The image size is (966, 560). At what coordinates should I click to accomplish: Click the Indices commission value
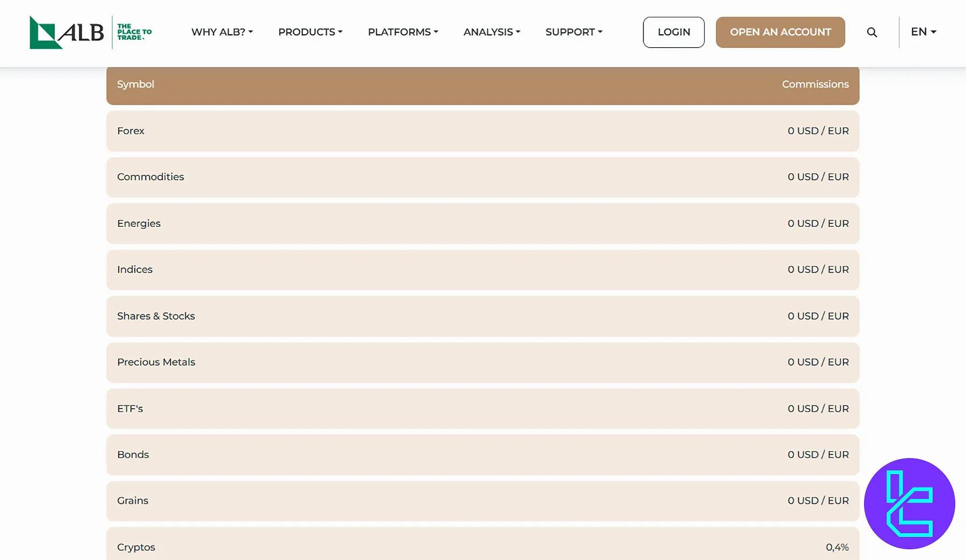tap(818, 269)
